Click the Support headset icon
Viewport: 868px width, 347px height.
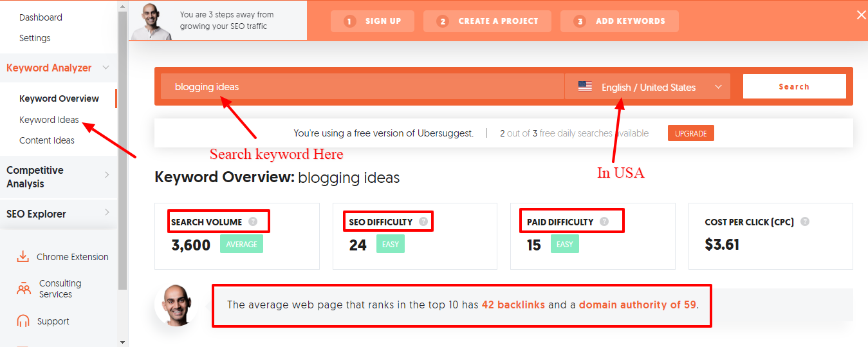pyautogui.click(x=23, y=321)
